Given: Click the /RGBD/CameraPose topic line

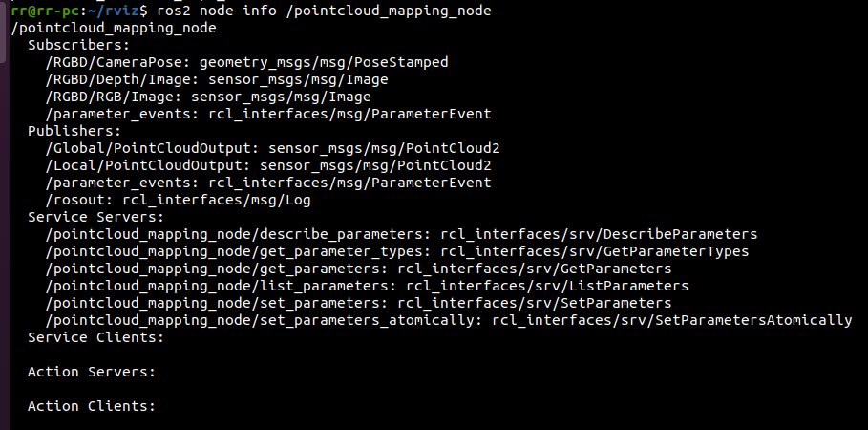Looking at the screenshot, I should [246, 62].
